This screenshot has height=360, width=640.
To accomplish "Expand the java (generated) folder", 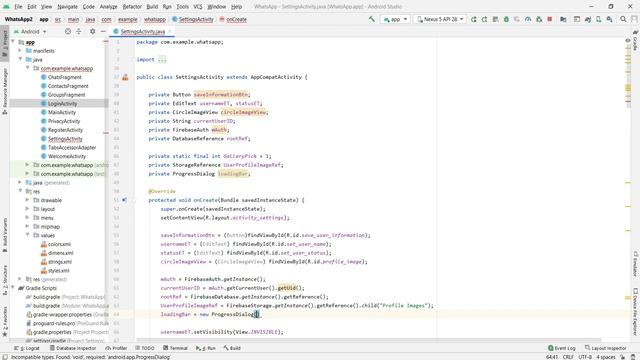I will [x=20, y=182].
